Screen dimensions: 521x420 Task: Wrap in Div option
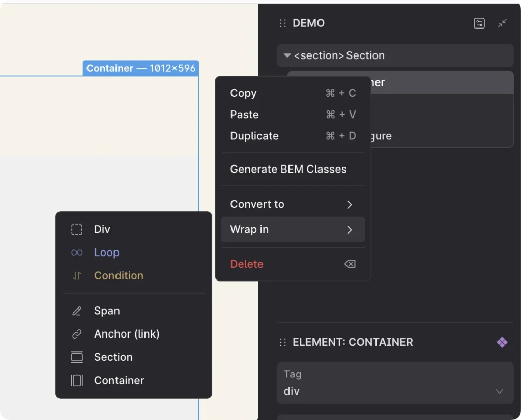click(134, 230)
